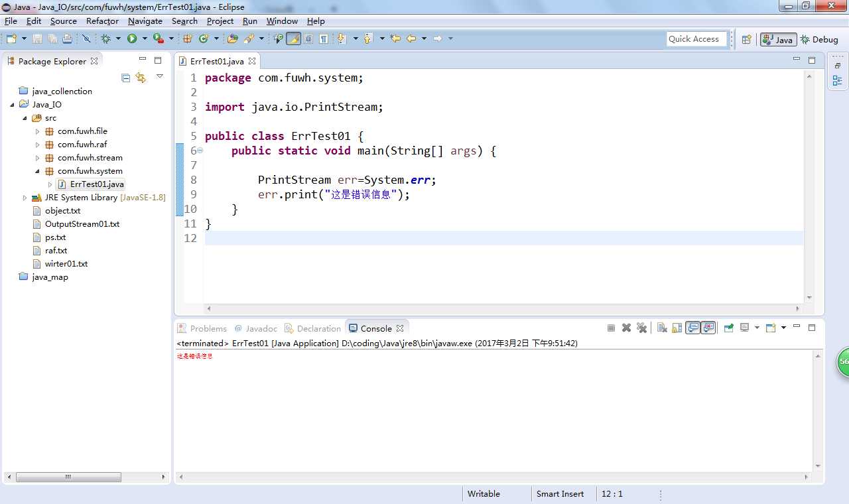The height and width of the screenshot is (504, 849).
Task: Open the External Tools dropdown arrow
Action: click(x=171, y=38)
